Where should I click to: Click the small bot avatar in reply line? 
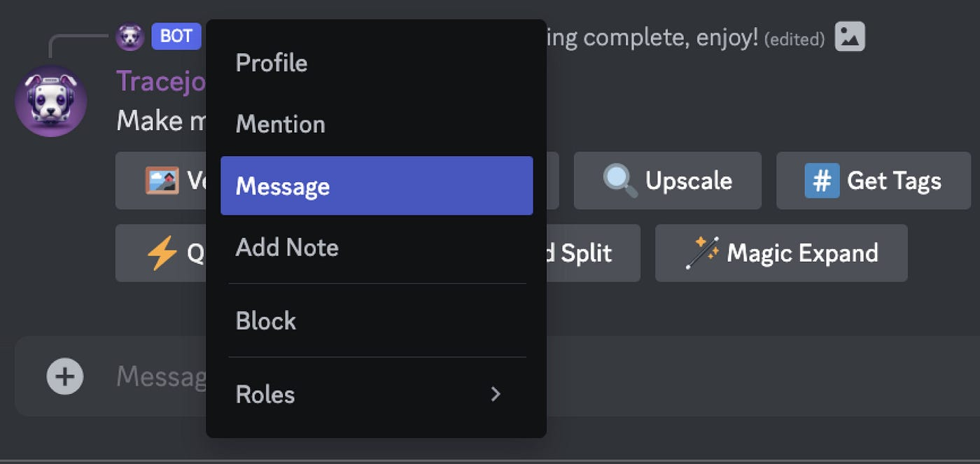point(129,36)
